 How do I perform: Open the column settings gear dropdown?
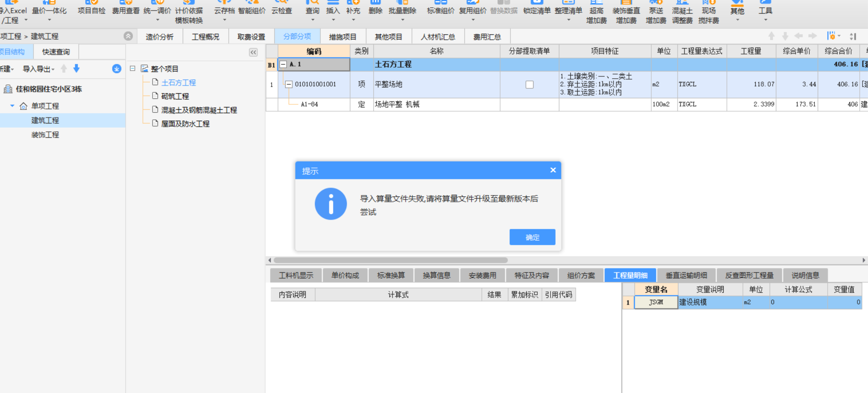[833, 36]
